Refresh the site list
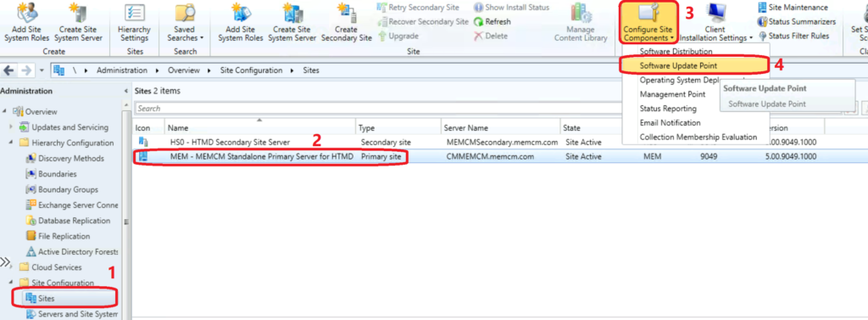Image resolution: width=868 pixels, height=320 pixels. tap(492, 21)
